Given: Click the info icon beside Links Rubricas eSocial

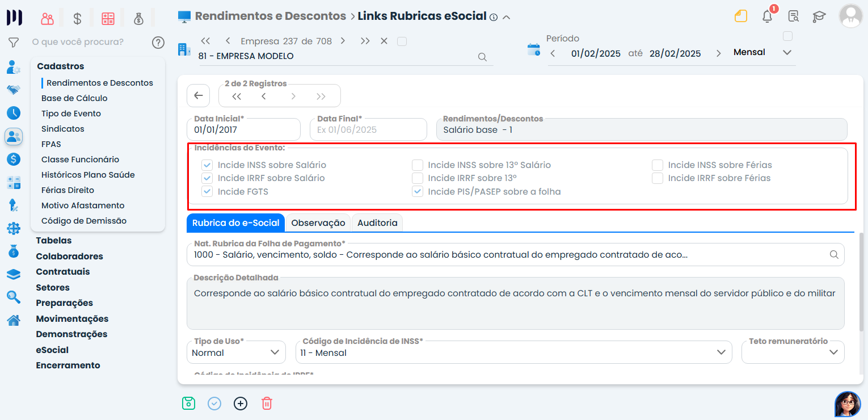Looking at the screenshot, I should click(x=494, y=17).
